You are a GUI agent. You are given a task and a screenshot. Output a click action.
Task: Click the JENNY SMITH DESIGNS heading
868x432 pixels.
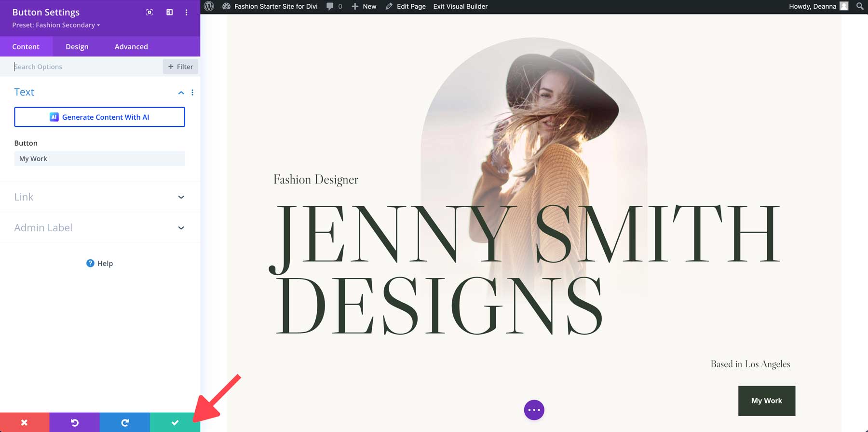[x=524, y=269]
